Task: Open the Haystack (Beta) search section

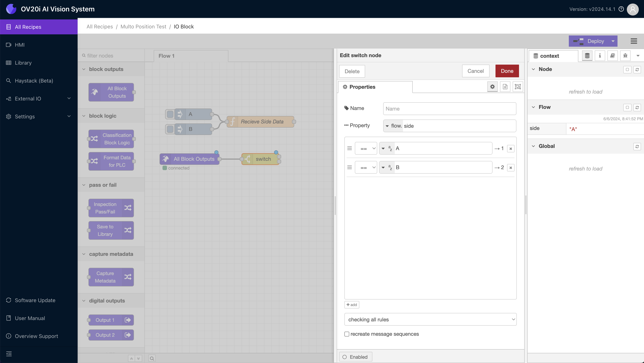Action: pyautogui.click(x=34, y=80)
